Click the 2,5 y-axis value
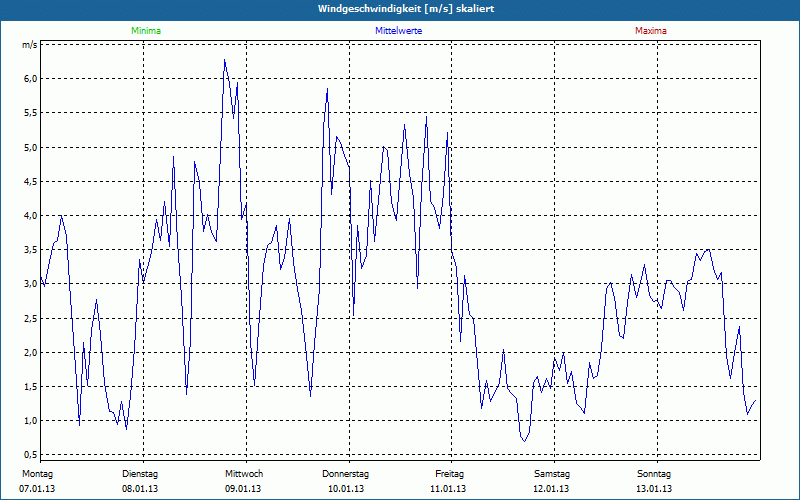 [31, 318]
